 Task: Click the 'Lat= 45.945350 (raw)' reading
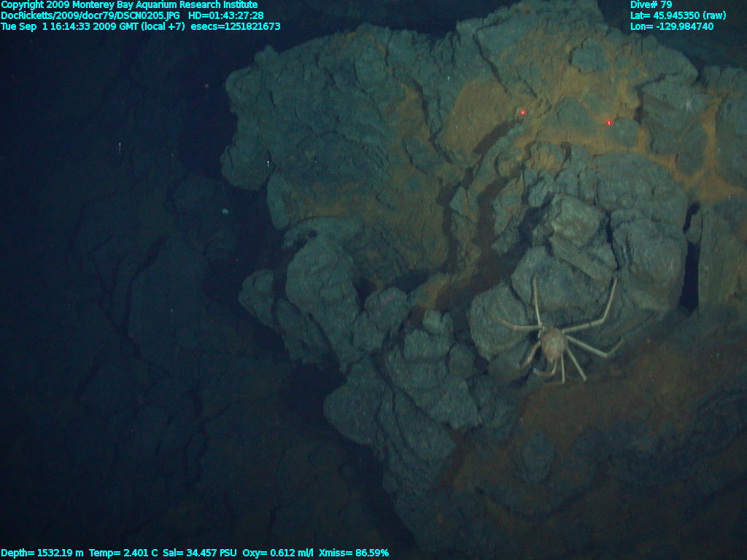pyautogui.click(x=678, y=16)
